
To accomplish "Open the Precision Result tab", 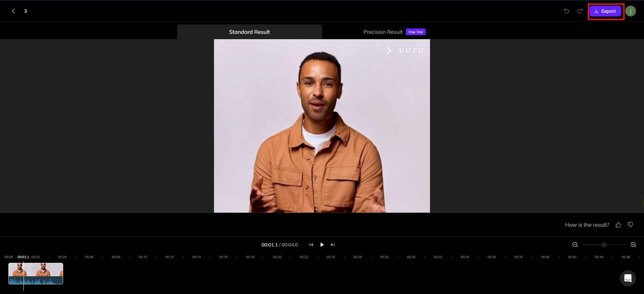I will (383, 32).
